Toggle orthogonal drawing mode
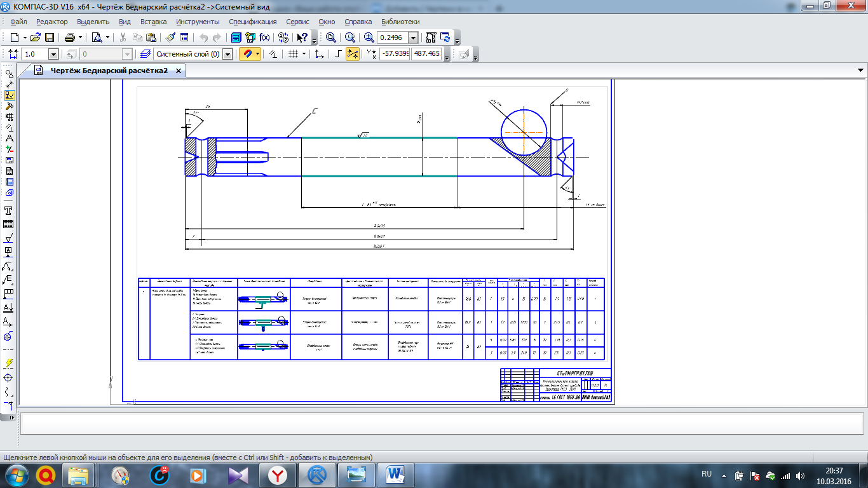Viewport: 868px width, 488px height. pyautogui.click(x=339, y=54)
